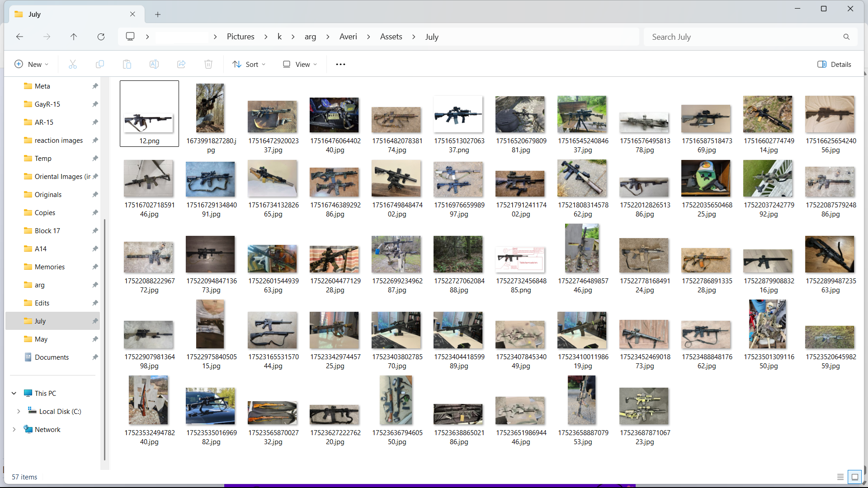Click the Paste clipboard icon

click(x=127, y=64)
